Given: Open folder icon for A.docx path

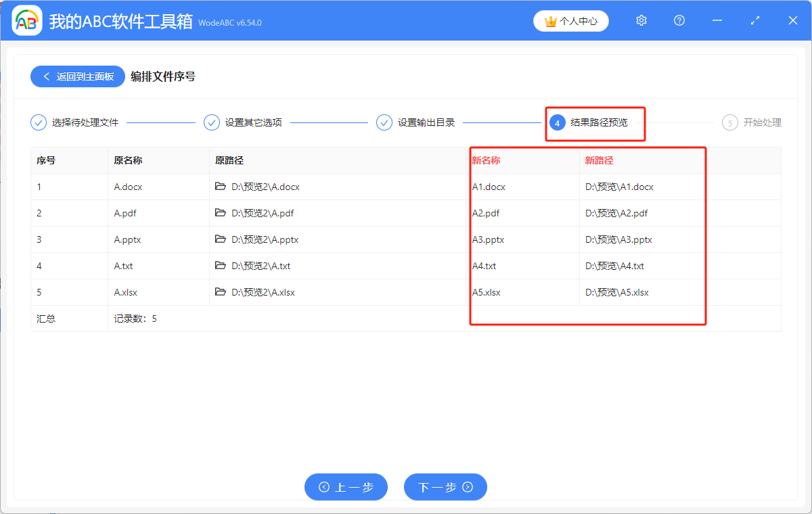Looking at the screenshot, I should 221,187.
